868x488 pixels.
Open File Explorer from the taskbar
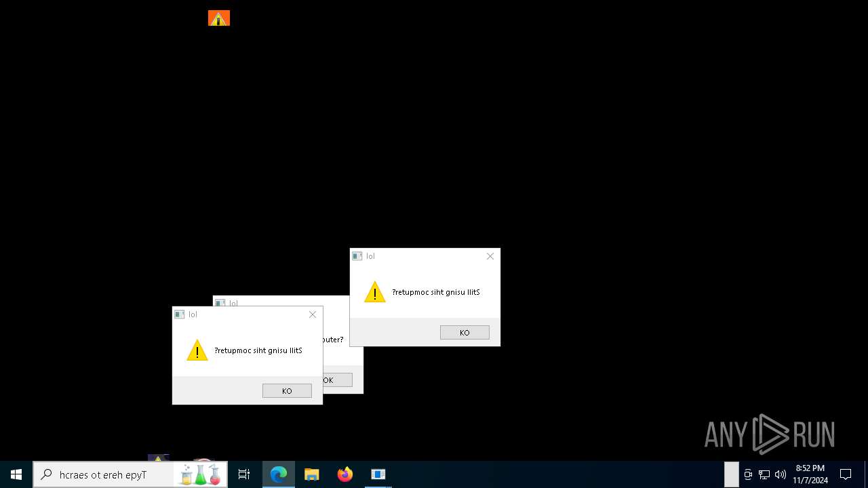point(312,474)
